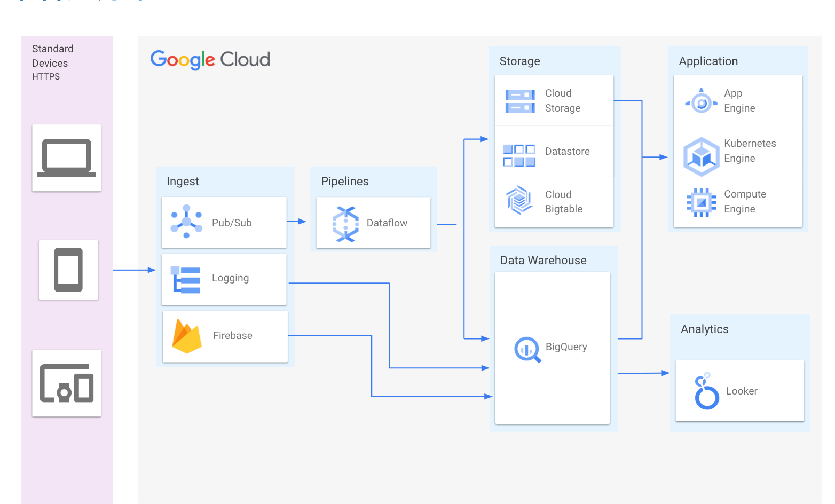Click the Google Cloud logo

tap(210, 60)
